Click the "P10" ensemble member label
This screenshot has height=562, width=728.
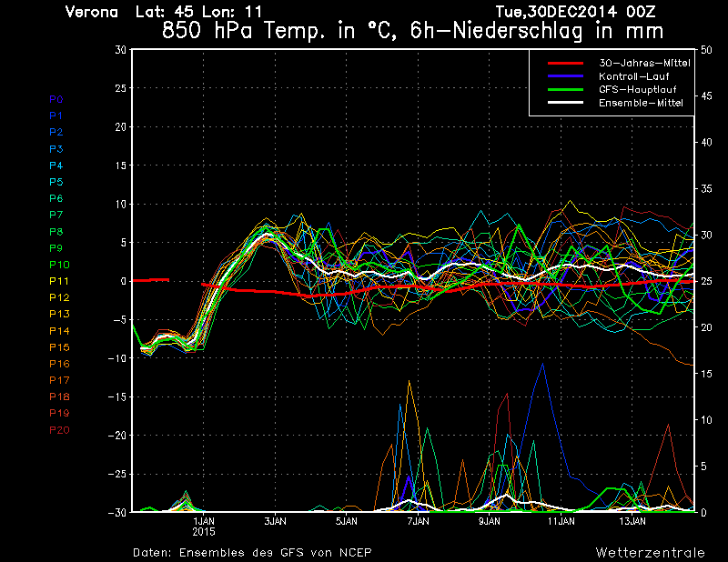[x=59, y=265]
